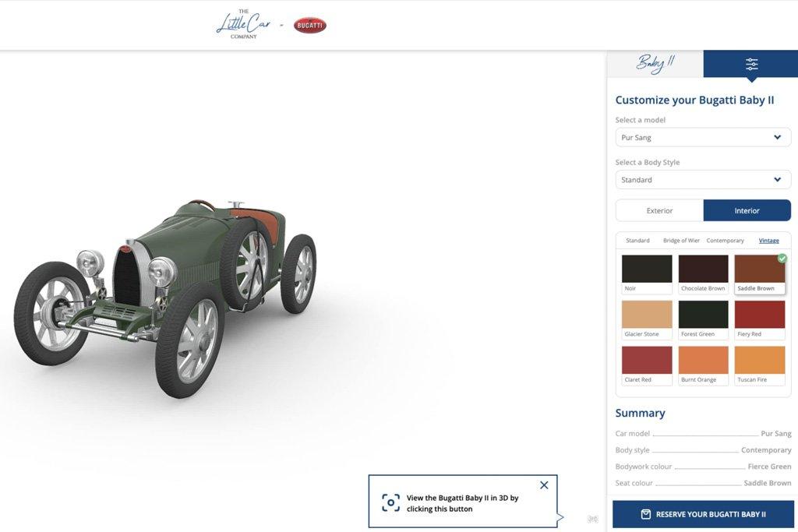Apply the Burnt Orange swatch

pyautogui.click(x=703, y=365)
